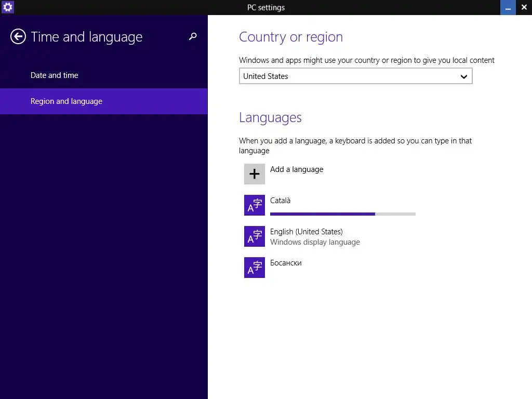Click the Languages section heading
Screen dimensions: 532x399
point(270,118)
